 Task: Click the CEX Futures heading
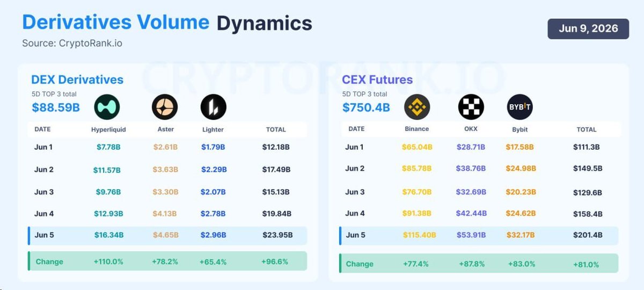pyautogui.click(x=377, y=79)
